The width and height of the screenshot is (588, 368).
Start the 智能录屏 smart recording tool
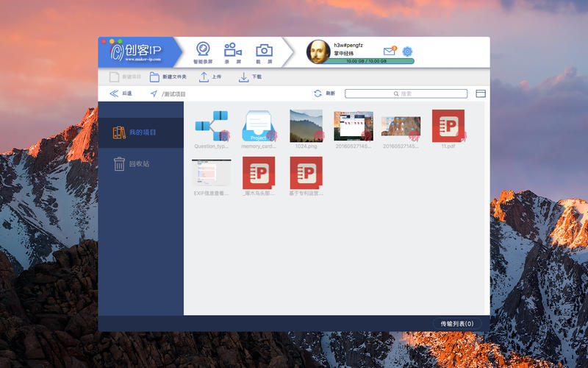[203, 52]
